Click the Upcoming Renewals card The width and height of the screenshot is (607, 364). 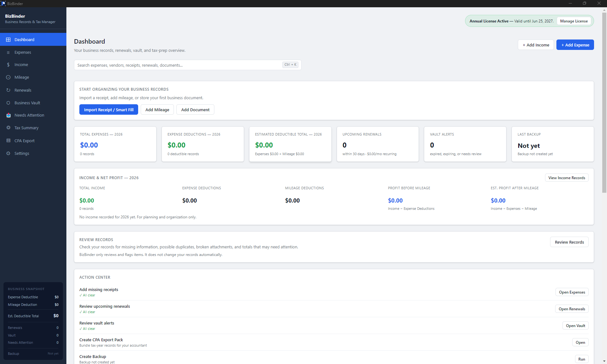coord(377,144)
